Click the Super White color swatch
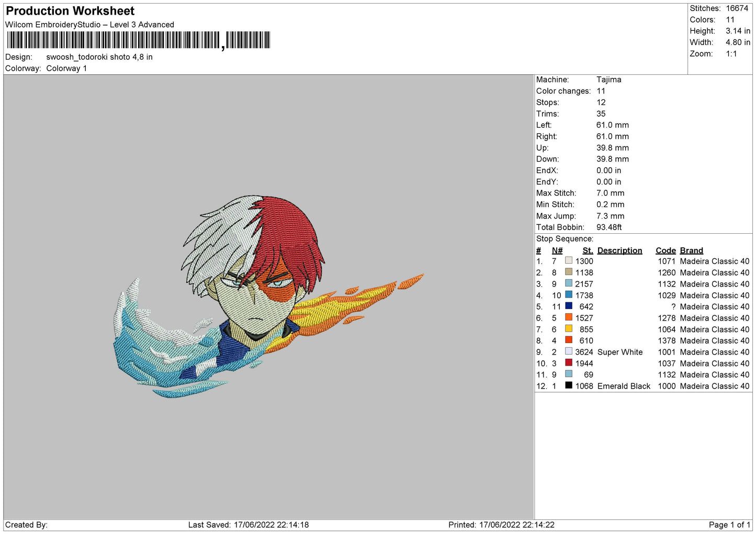The height and width of the screenshot is (534, 756). (569, 351)
